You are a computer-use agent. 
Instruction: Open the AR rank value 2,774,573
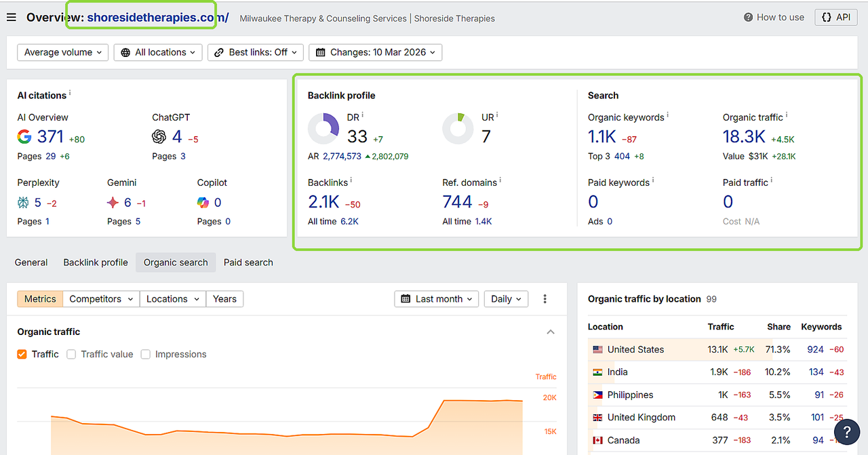342,156
